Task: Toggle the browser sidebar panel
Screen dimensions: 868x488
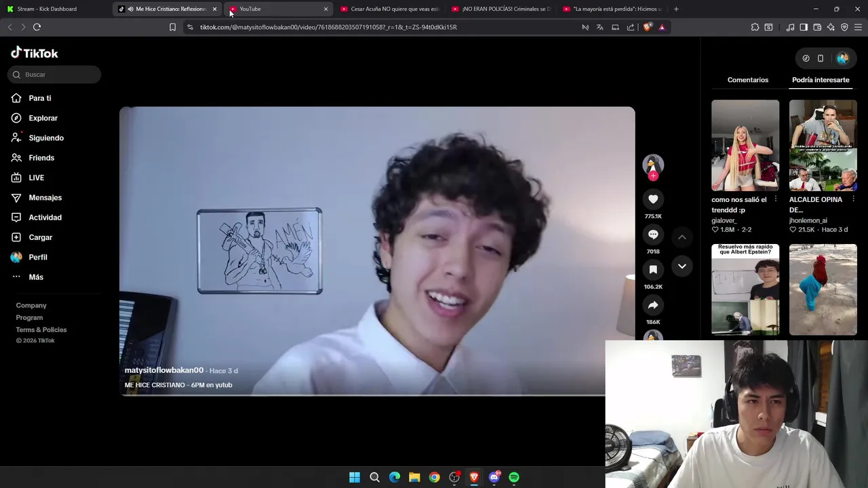Action: [804, 27]
